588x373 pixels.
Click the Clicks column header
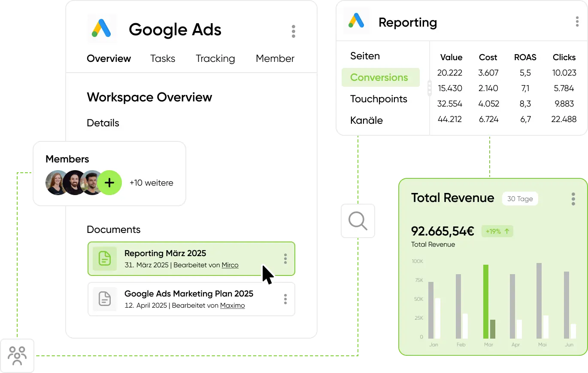[564, 57]
